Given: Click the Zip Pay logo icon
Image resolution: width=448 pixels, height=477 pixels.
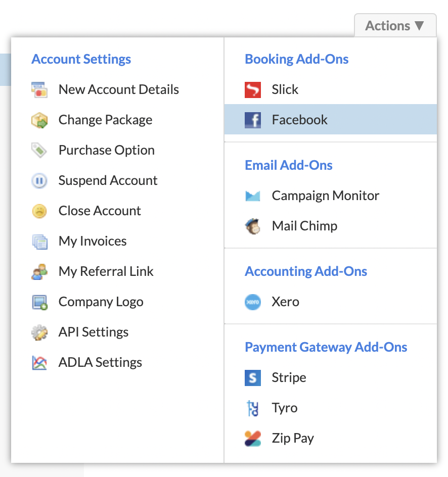Looking at the screenshot, I should [253, 439].
